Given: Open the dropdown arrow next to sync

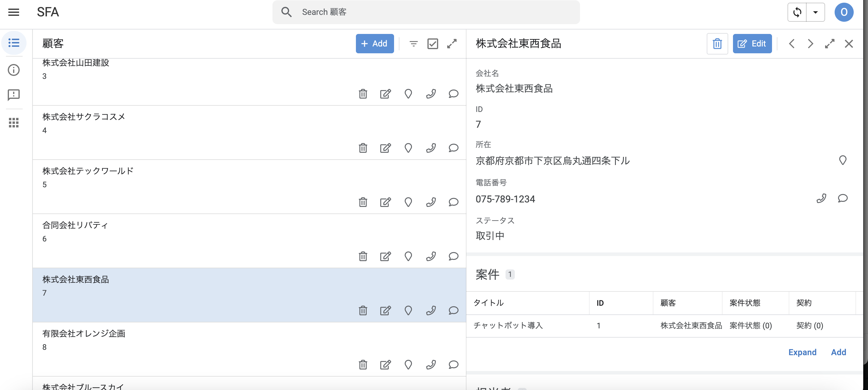Looking at the screenshot, I should coord(816,12).
